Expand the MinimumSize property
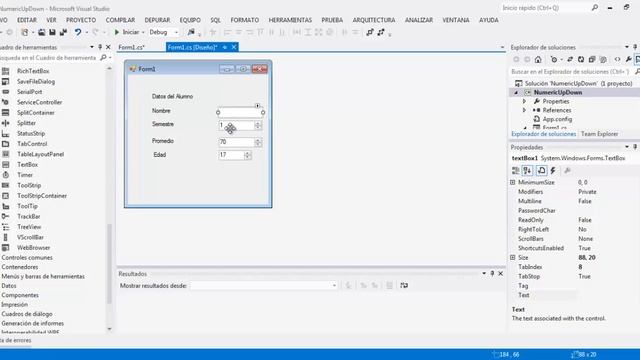The image size is (640, 360). click(513, 182)
